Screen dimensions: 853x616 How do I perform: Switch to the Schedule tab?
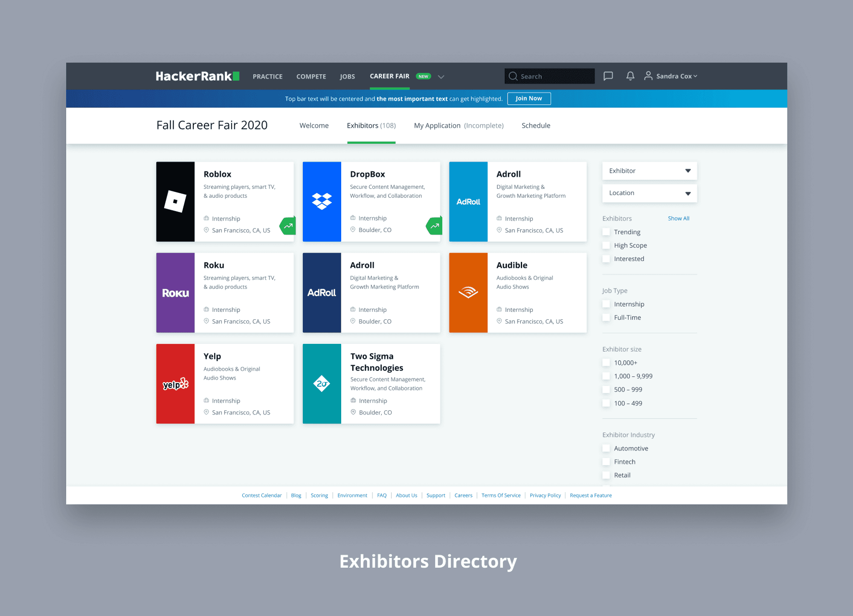536,125
